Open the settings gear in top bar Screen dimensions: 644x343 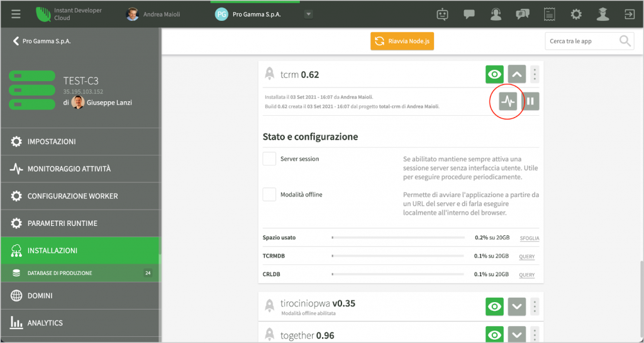pos(576,14)
